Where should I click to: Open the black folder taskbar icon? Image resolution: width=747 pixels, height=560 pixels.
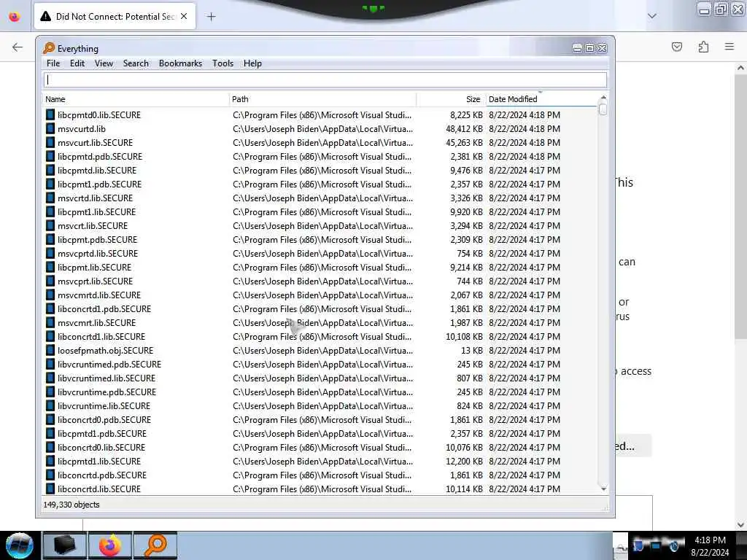(64, 545)
